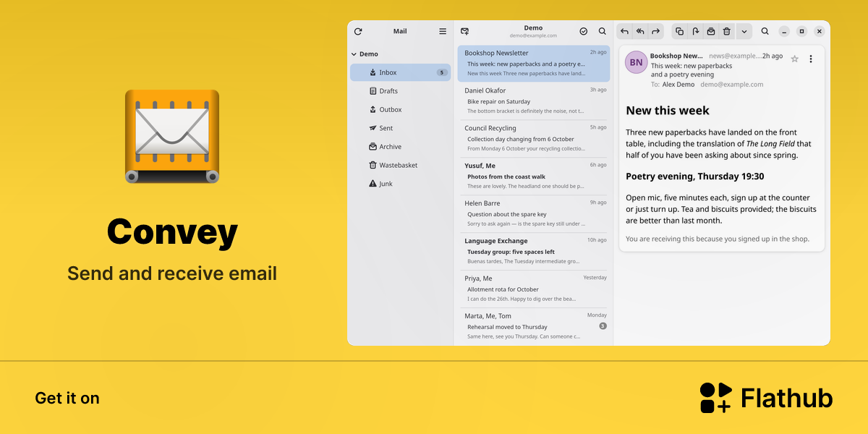Collapse the Demo account tree
This screenshot has height=434, width=868.
point(354,54)
